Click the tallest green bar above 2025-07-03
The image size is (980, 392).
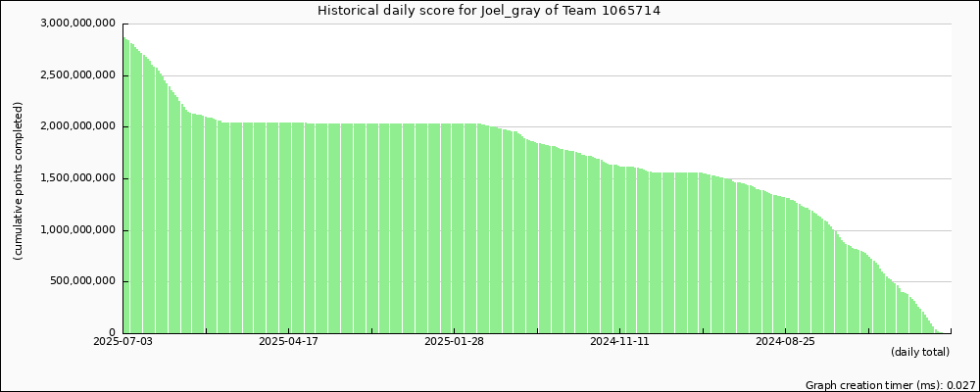[124, 185]
